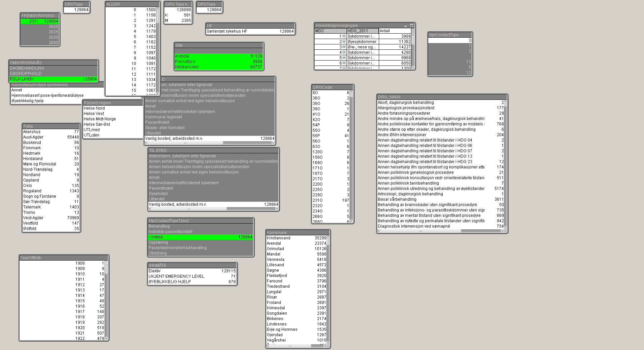Select Vennesla in Kommune list

point(296,260)
